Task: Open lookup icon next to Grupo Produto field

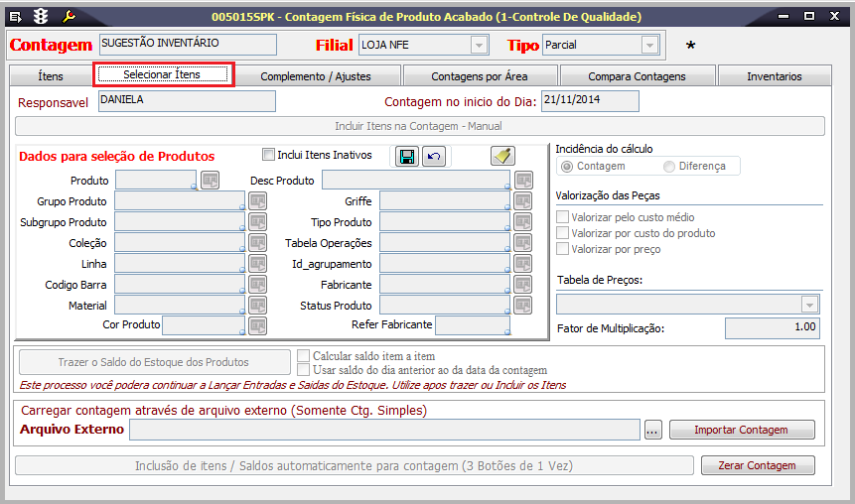Action: 258,201
